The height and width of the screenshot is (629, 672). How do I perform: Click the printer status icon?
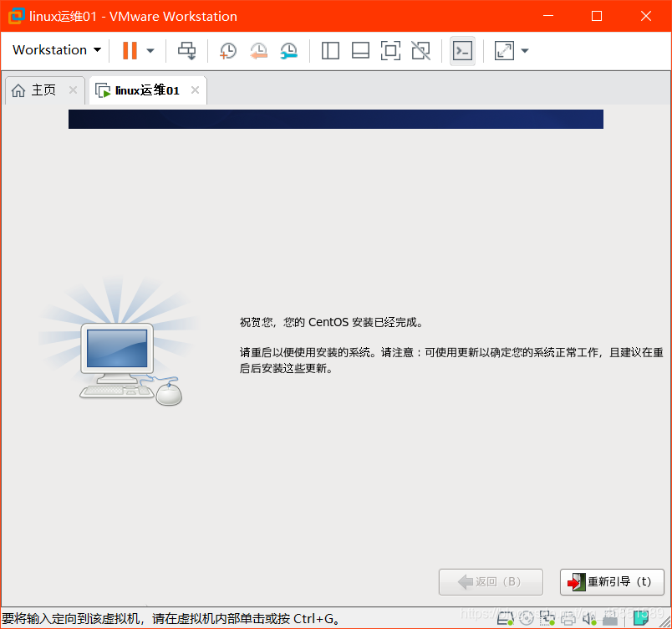[568, 618]
